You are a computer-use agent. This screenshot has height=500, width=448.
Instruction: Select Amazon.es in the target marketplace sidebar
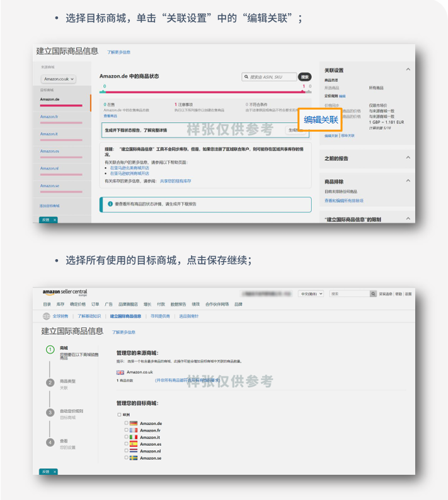[x=49, y=151]
